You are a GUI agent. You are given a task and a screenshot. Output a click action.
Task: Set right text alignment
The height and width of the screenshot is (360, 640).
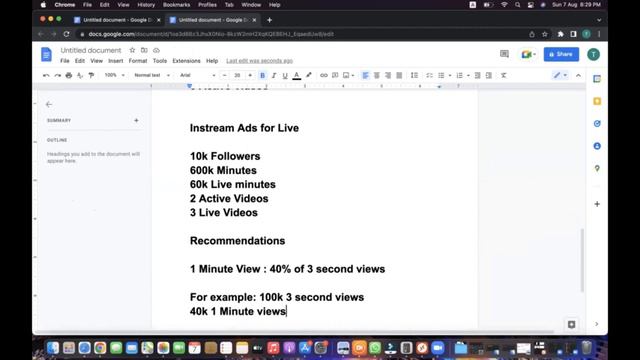coord(388,75)
